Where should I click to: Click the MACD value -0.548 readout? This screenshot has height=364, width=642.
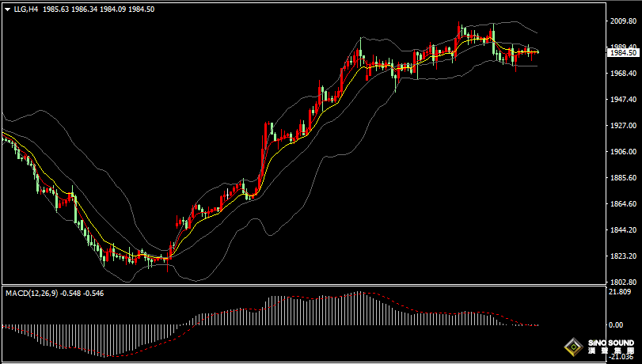(x=73, y=294)
